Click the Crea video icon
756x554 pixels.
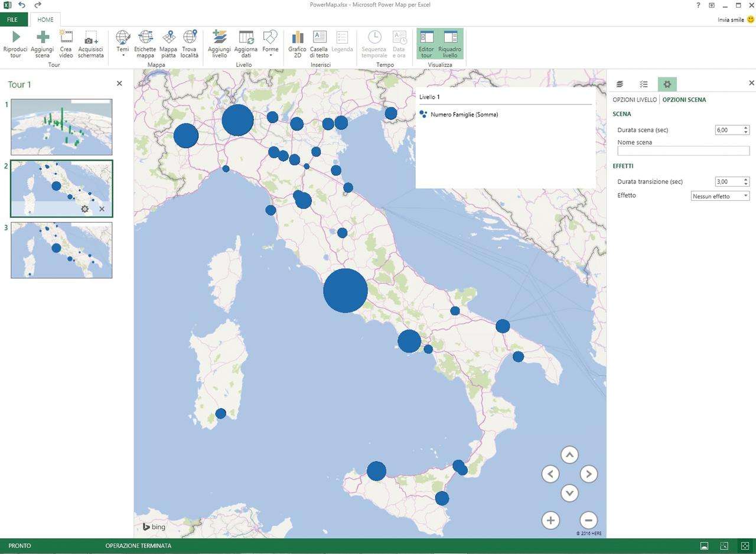click(x=66, y=38)
